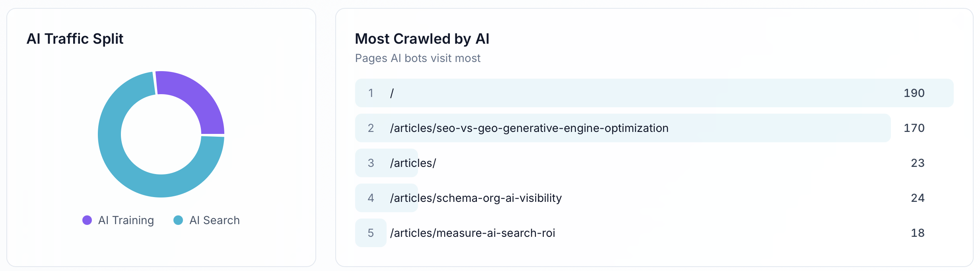Click the rank number 5 badge

pos(371,233)
